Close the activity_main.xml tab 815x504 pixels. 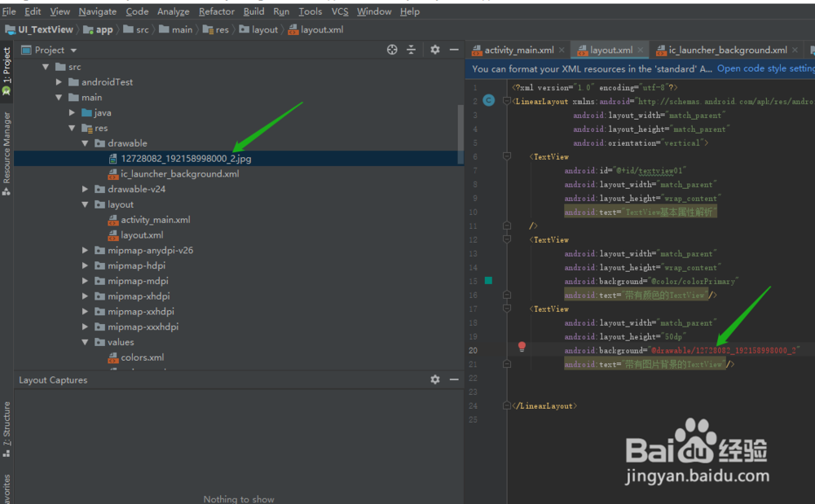pos(562,50)
